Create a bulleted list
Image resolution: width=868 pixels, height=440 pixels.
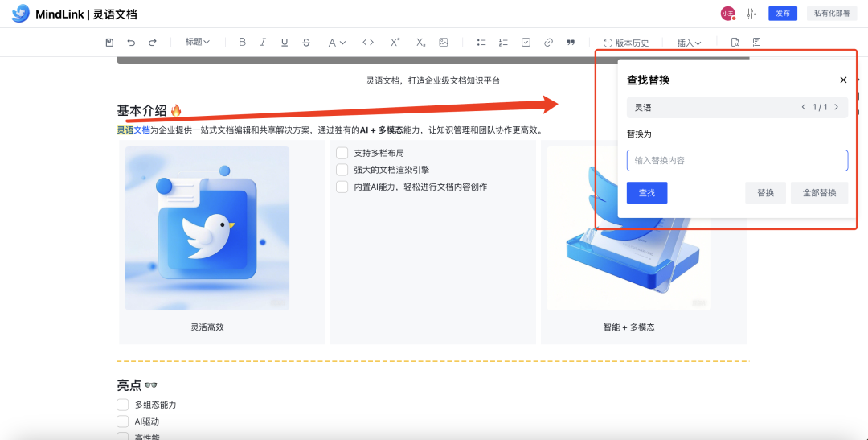point(481,42)
